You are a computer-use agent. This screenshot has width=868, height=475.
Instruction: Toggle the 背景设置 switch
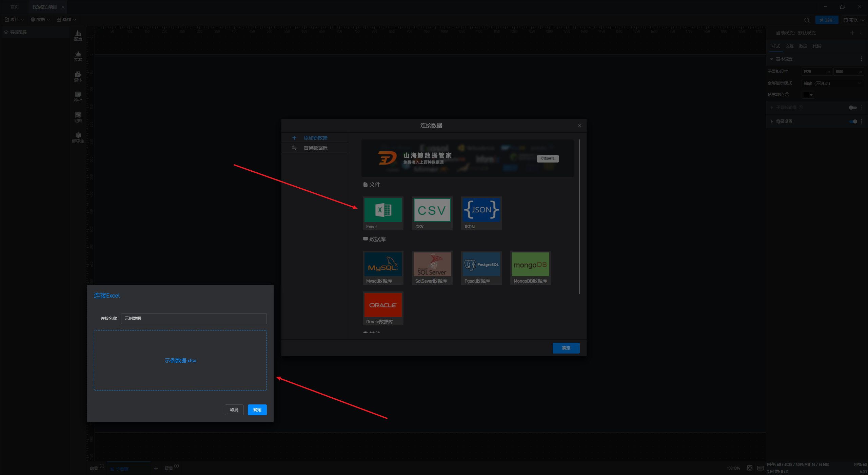click(853, 121)
